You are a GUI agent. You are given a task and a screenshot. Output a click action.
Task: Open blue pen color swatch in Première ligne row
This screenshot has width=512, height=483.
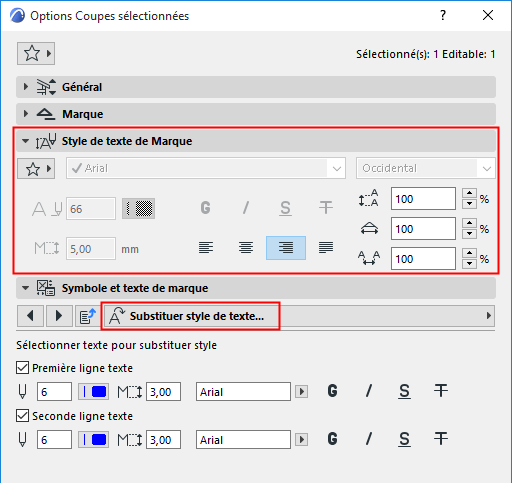pyautogui.click(x=94, y=391)
